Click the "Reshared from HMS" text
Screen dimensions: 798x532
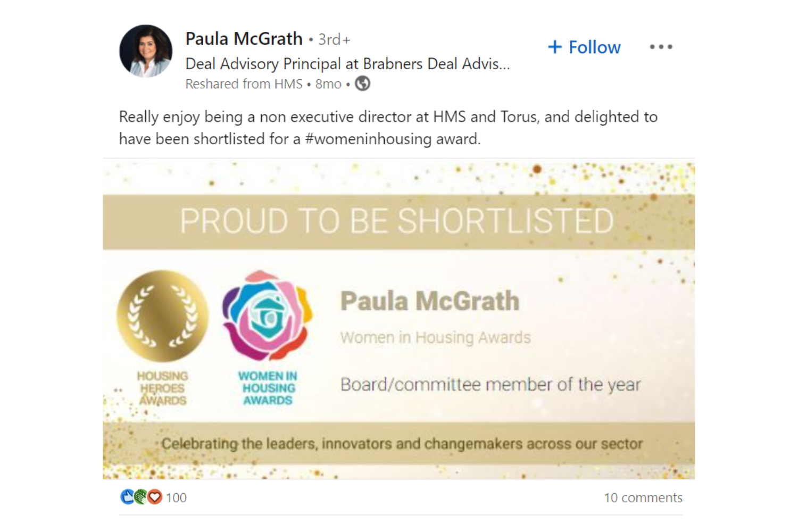(x=244, y=84)
